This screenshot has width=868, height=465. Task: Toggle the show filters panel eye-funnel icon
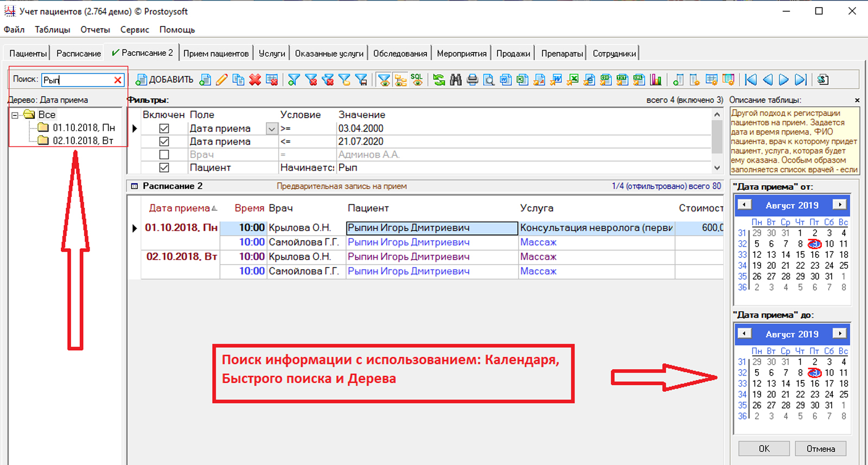coord(384,80)
